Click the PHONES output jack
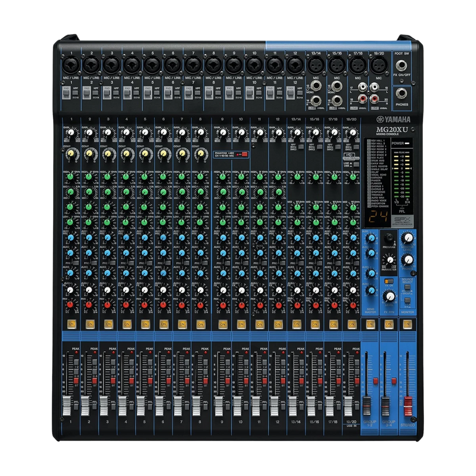476x476 pixels. click(402, 94)
